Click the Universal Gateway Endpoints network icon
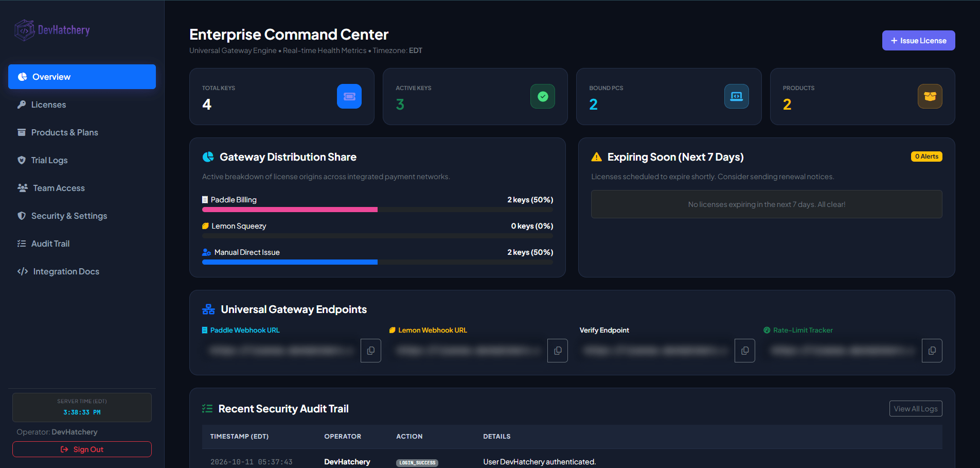980x468 pixels. point(208,309)
